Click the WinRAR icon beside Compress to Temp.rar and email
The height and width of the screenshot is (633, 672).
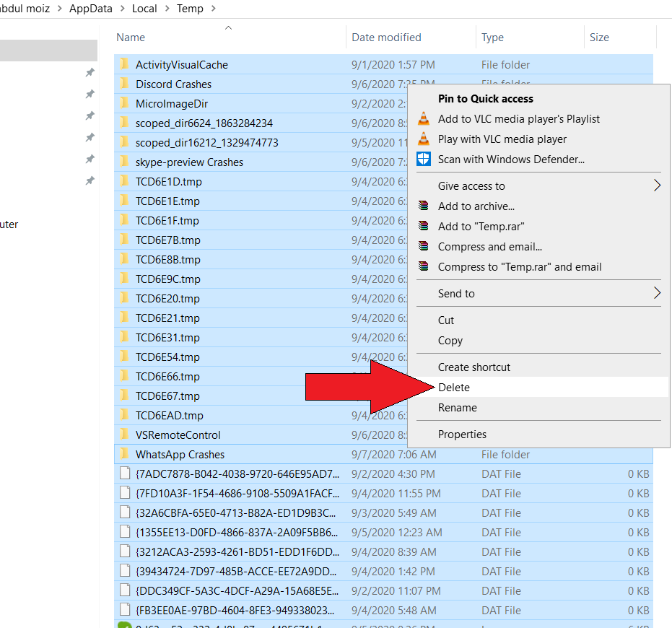(x=424, y=266)
